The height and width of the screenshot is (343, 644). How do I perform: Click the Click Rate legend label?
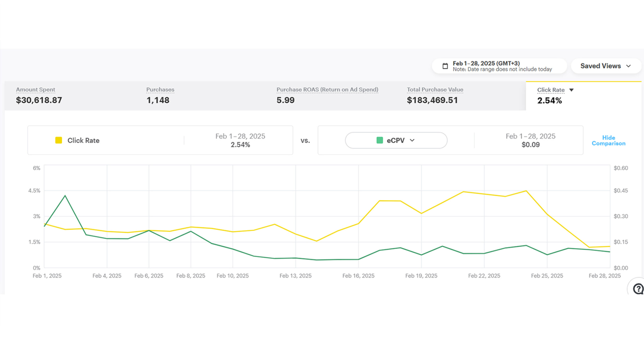83,140
